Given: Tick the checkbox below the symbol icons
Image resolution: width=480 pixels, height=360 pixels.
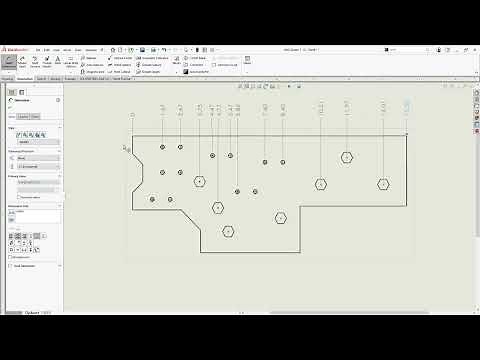Looking at the screenshot, I should tap(10, 257).
